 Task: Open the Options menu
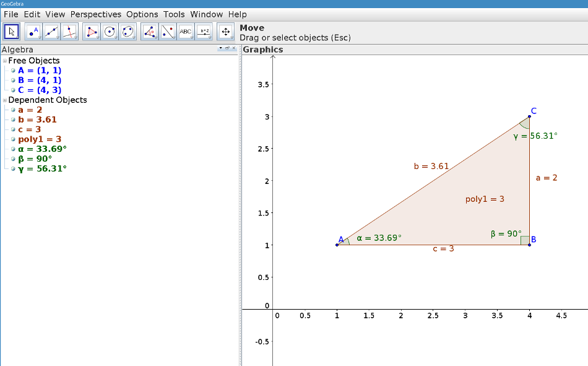(x=142, y=14)
